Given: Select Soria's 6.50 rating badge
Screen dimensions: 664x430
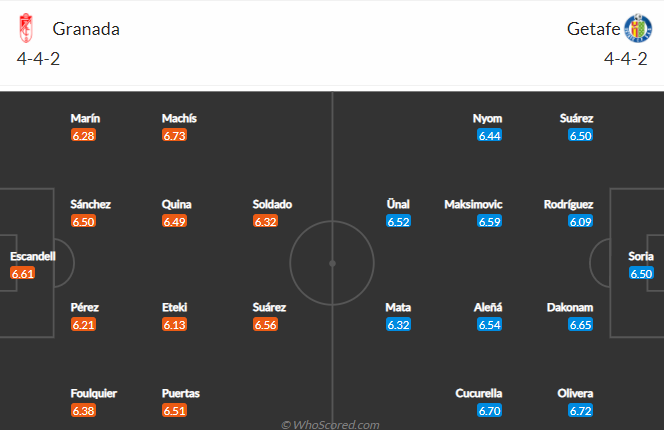Looking at the screenshot, I should click(641, 273).
